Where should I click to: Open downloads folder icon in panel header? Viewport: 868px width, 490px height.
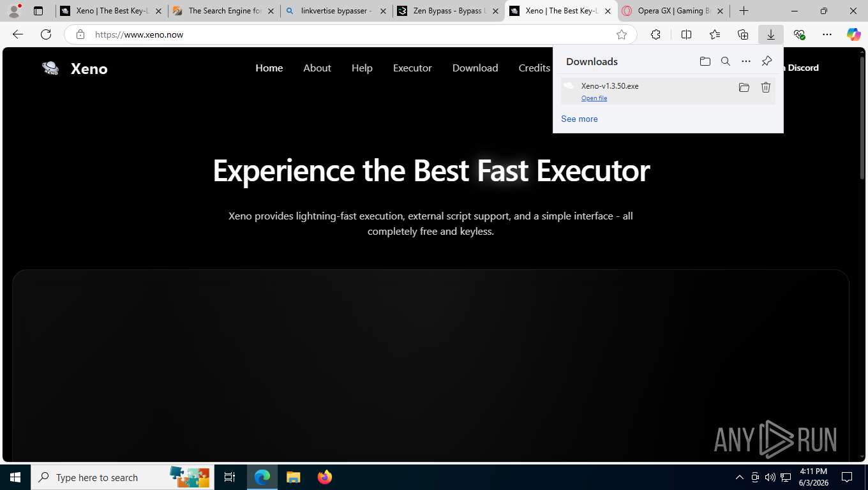coord(705,61)
